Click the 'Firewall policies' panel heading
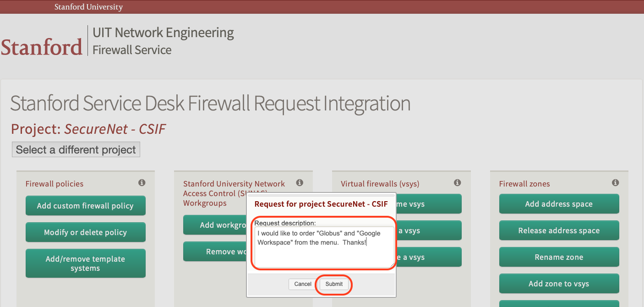Screen dimensions: 644x307 click(x=55, y=184)
